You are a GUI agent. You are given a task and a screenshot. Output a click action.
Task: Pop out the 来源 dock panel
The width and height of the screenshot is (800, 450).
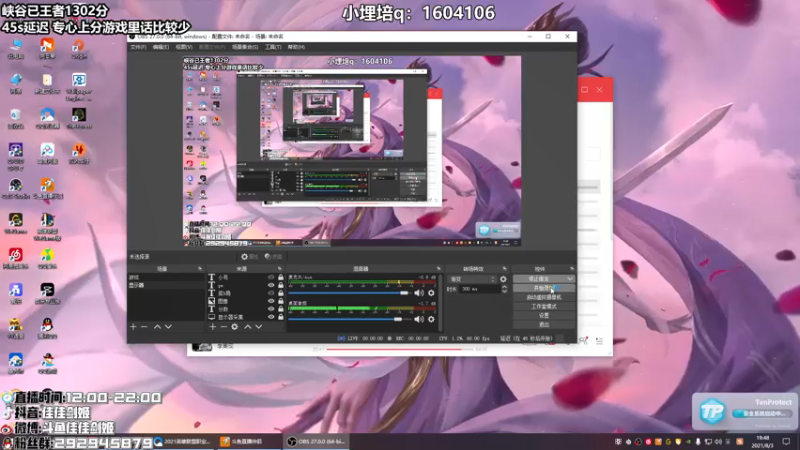280,268
